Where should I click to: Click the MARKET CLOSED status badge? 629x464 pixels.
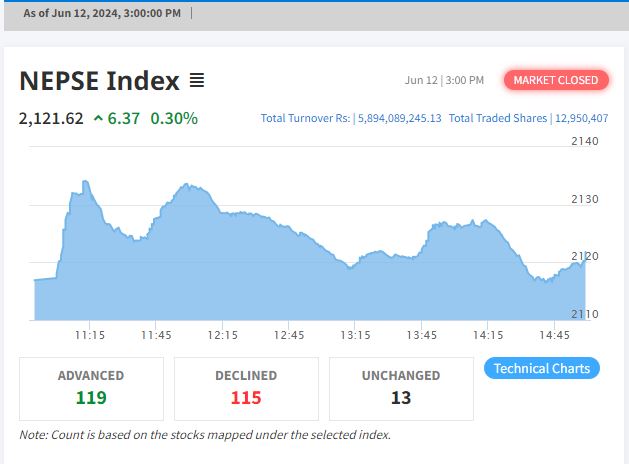[556, 80]
